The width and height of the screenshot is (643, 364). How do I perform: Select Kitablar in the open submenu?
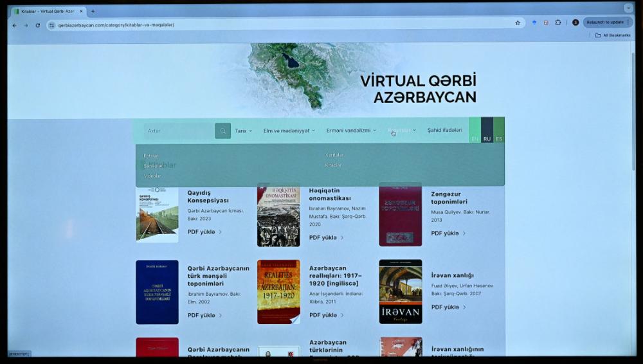click(333, 165)
